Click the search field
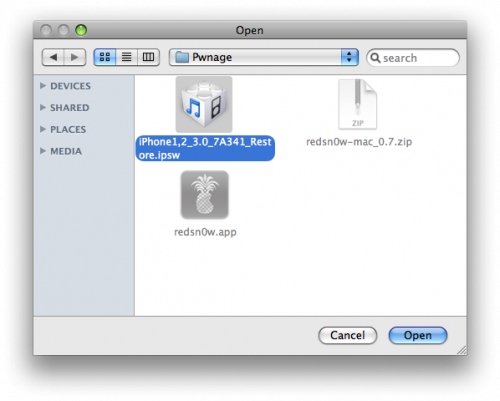This screenshot has width=500, height=401. click(x=413, y=58)
